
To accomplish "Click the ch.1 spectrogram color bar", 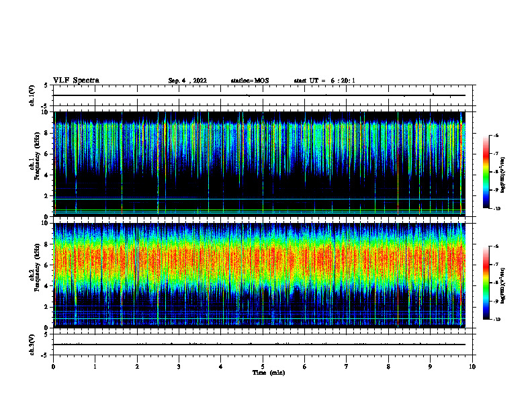I will (x=486, y=172).
